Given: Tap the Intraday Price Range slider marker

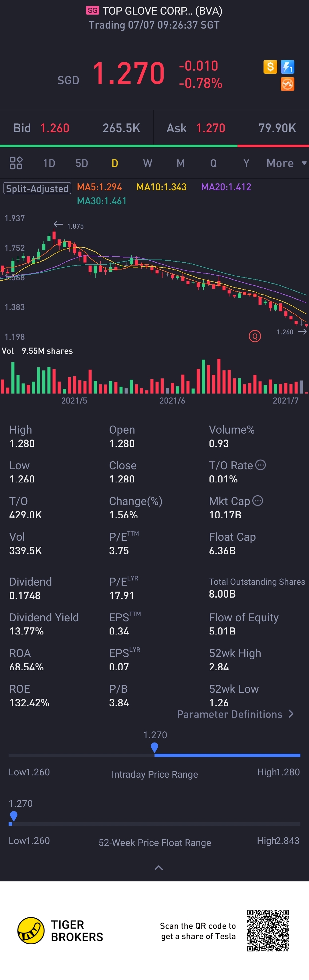Looking at the screenshot, I should click(154, 747).
